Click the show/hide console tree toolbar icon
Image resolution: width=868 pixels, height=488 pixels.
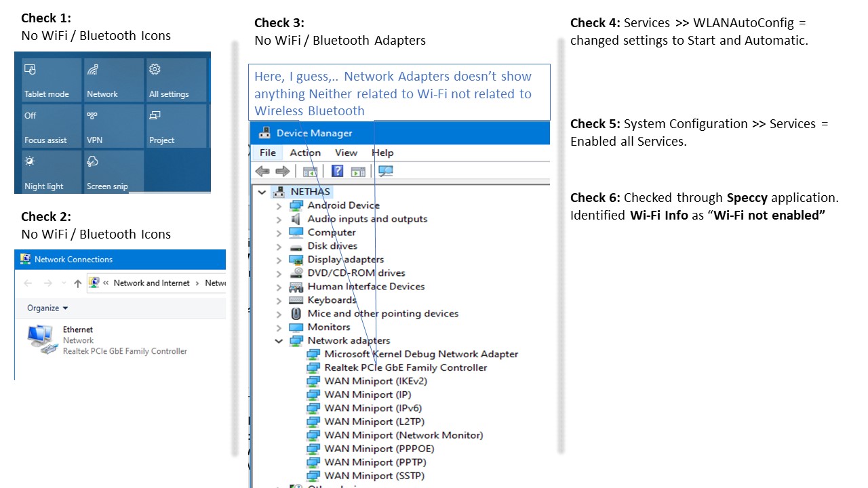pos(310,171)
